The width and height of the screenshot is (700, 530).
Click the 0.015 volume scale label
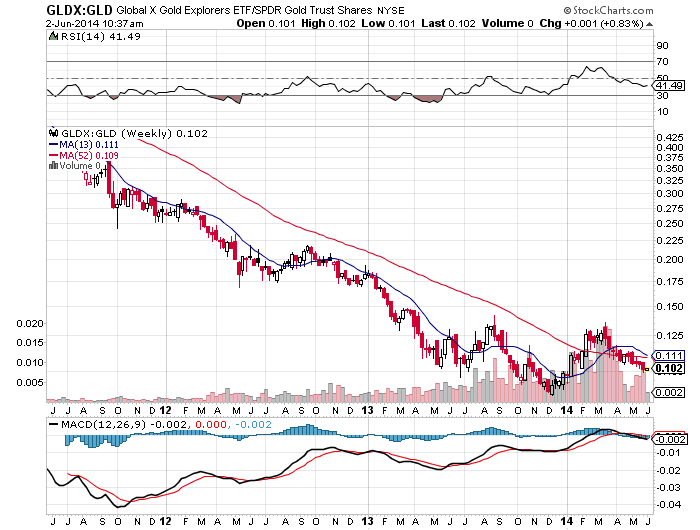pyautogui.click(x=30, y=342)
